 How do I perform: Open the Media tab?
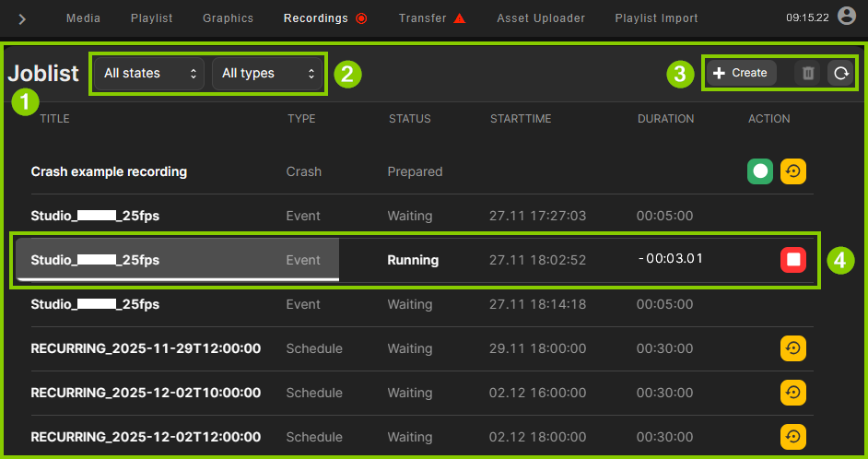point(84,18)
